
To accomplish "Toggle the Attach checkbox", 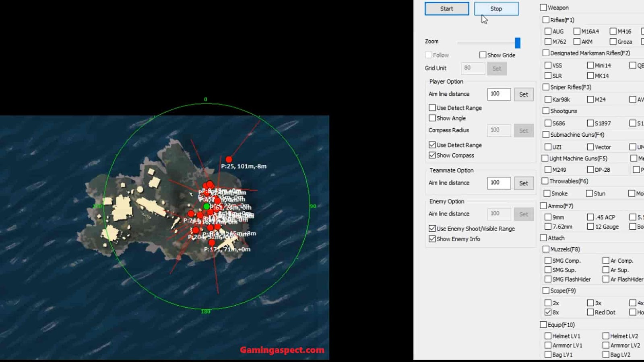I will [x=543, y=238].
